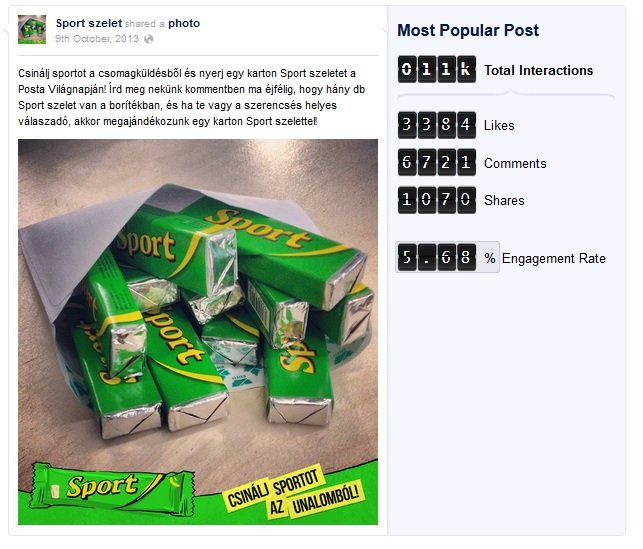
Task: Open the Sport szelet page name link
Action: [89, 23]
